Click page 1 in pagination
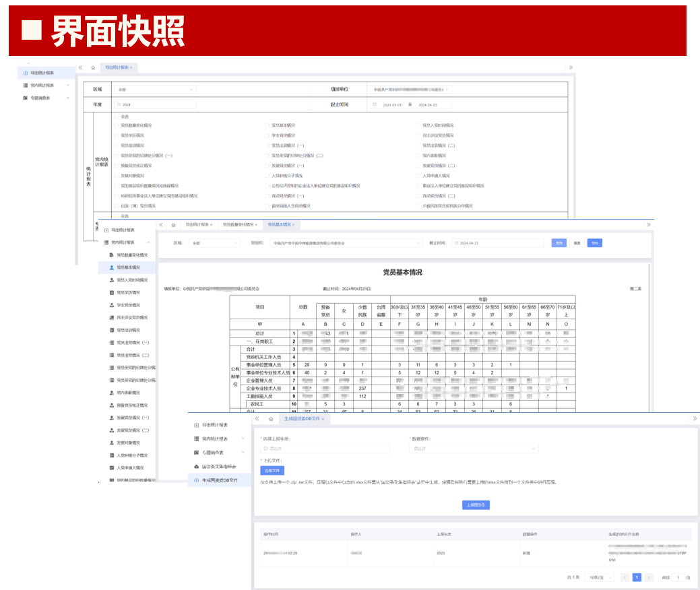The width and height of the screenshot is (700, 590). tap(636, 577)
